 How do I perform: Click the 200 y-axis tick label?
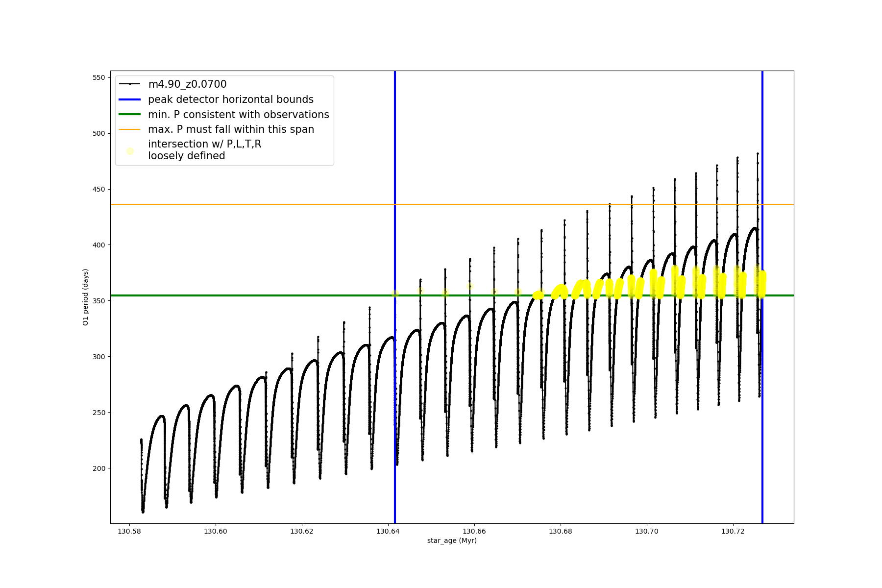[98, 468]
